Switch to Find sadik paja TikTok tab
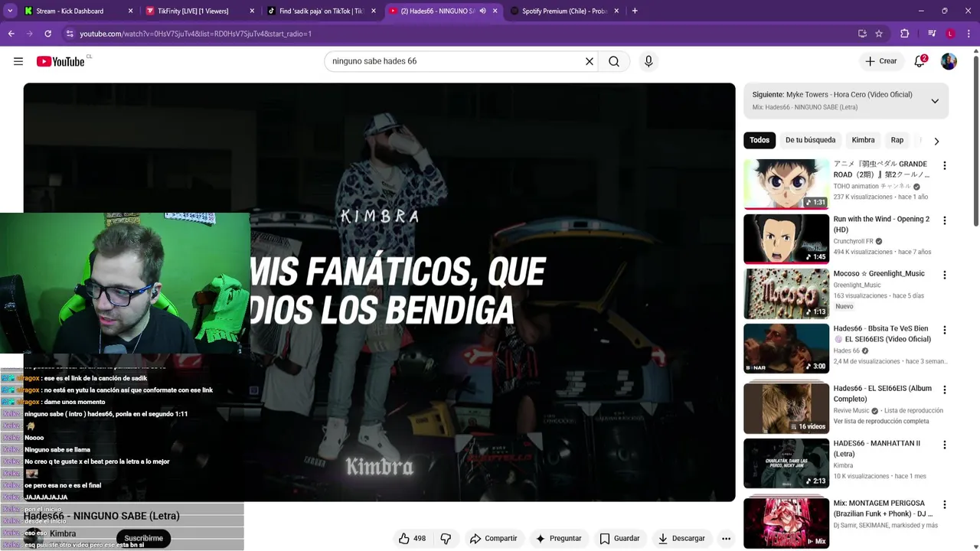980x551 pixels. 321,11
